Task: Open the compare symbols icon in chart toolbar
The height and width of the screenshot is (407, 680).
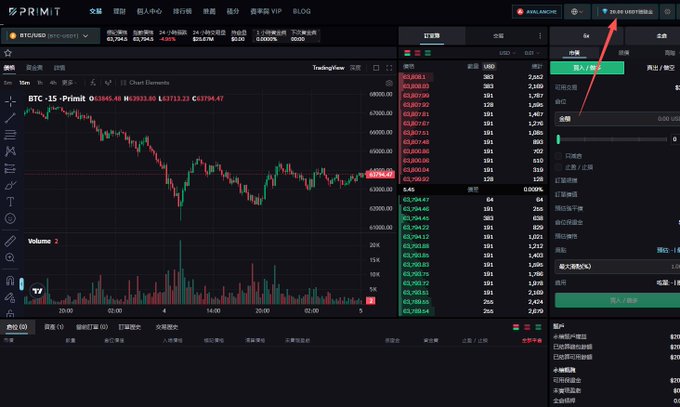Action: tap(108, 82)
